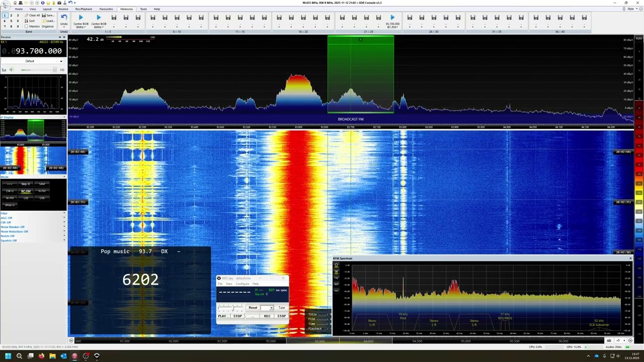Click the 93.700.000 frequency display
This screenshot has width=644, height=362.
coord(32,51)
